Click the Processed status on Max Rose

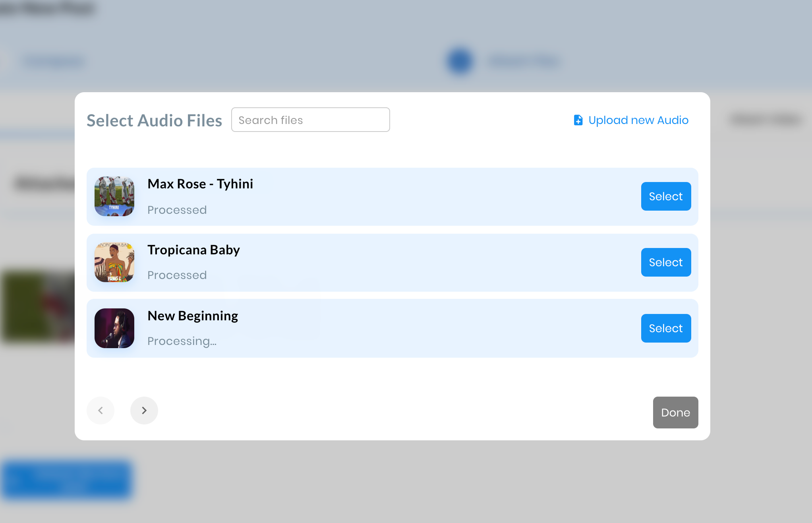click(177, 210)
